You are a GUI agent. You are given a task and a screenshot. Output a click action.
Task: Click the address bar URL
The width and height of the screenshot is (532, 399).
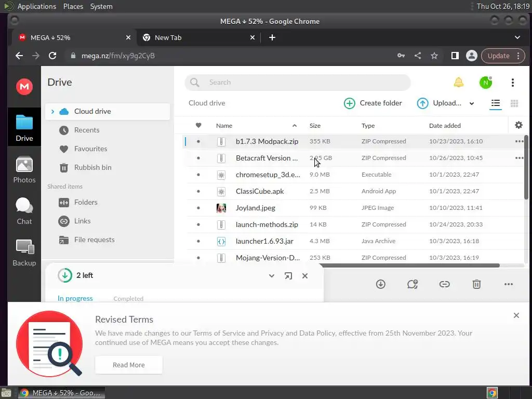click(118, 56)
